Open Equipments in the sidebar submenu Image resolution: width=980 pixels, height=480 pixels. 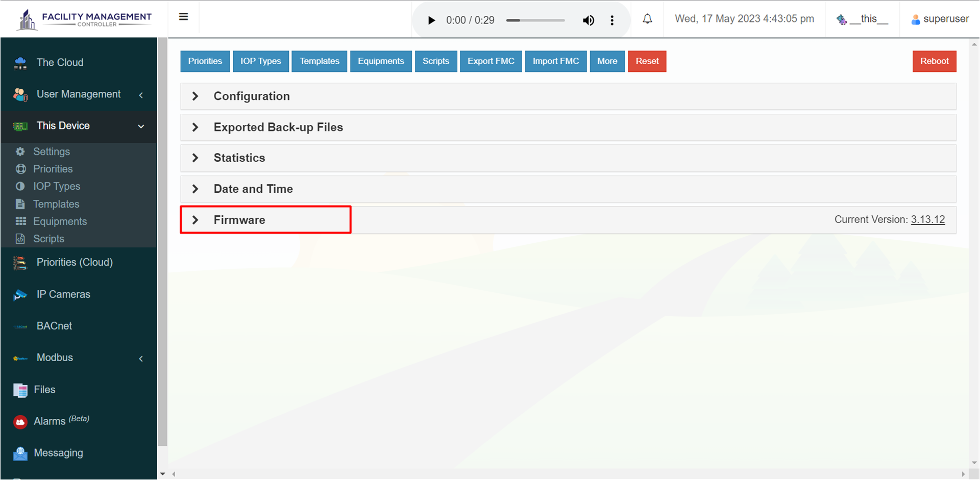click(60, 221)
